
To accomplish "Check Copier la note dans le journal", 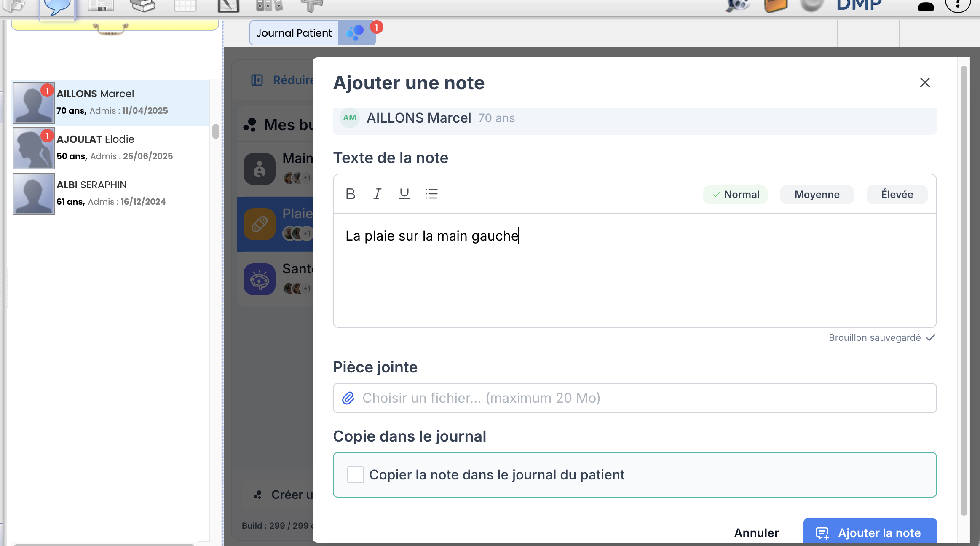I will (x=355, y=475).
